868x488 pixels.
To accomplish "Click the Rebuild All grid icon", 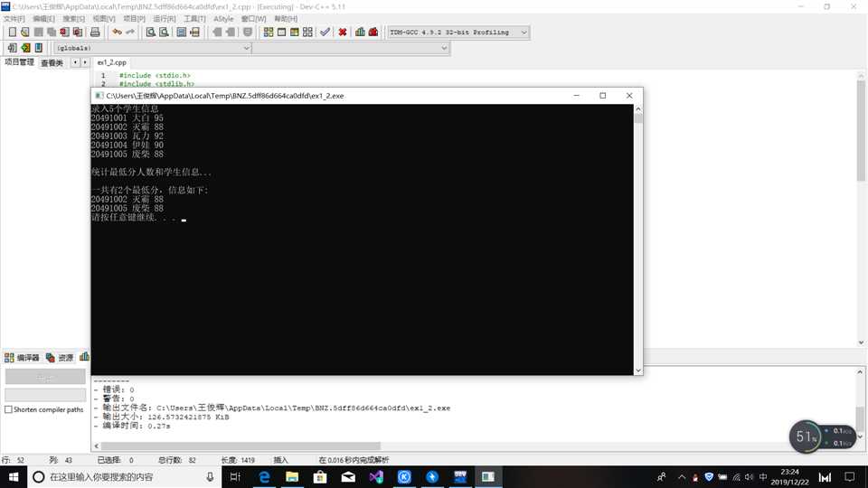I will tap(307, 33).
